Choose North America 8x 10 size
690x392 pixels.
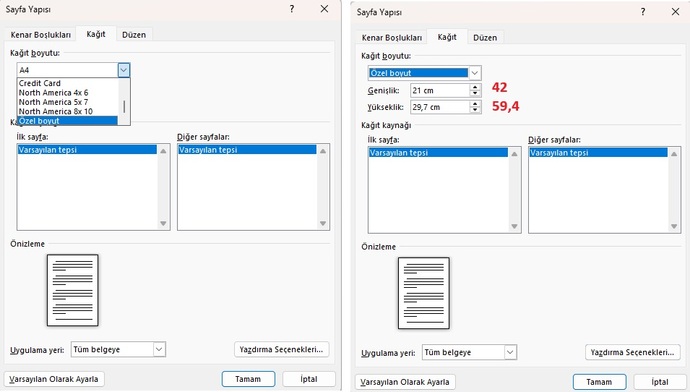[x=67, y=111]
